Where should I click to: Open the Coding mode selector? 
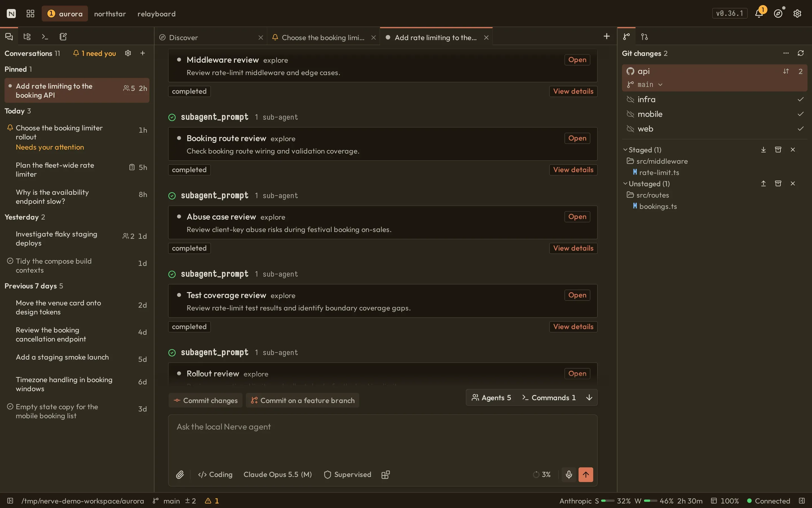(215, 474)
